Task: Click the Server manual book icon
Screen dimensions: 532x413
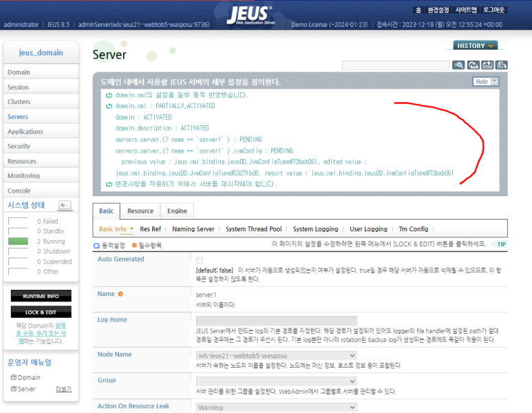Action: pos(14,389)
